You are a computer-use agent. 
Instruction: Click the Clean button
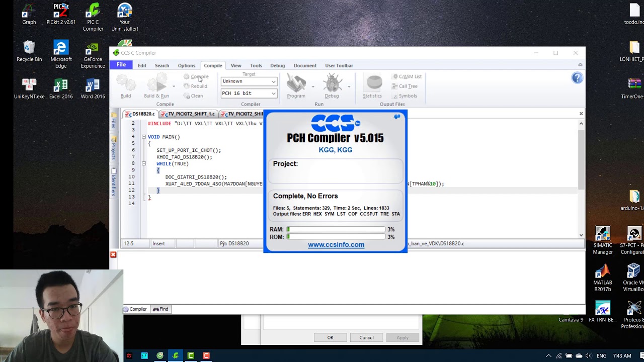193,96
